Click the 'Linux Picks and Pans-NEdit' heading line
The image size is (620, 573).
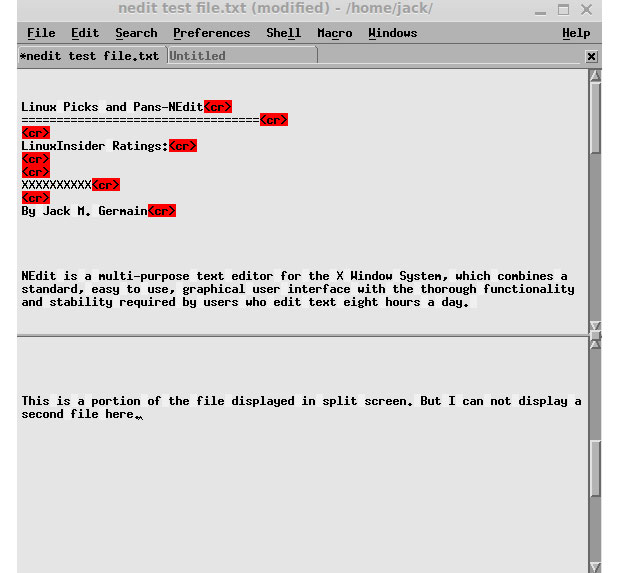(112, 107)
